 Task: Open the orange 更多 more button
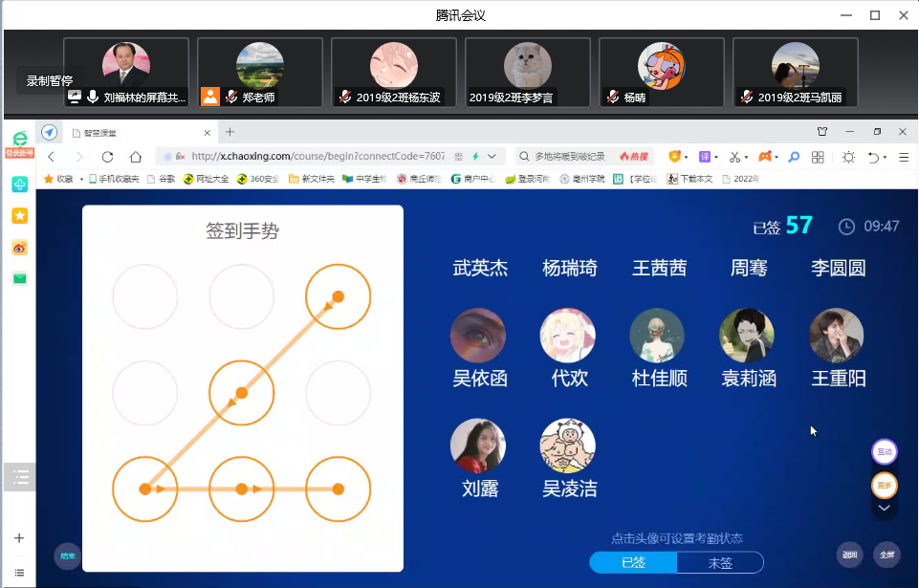885,486
